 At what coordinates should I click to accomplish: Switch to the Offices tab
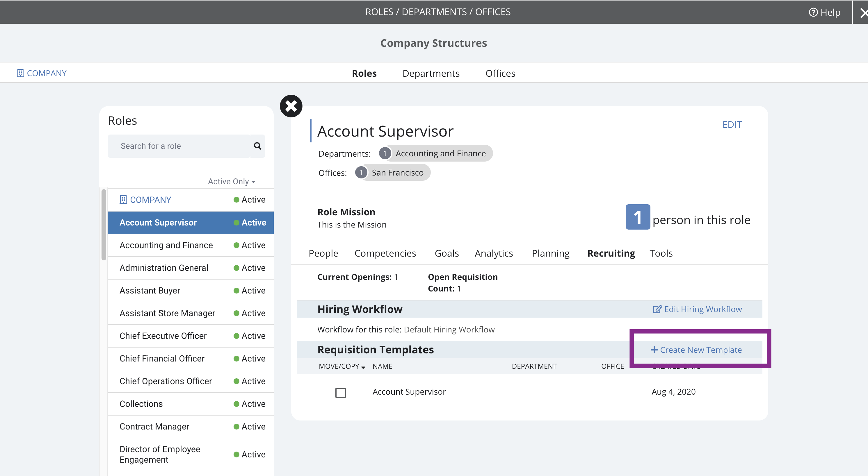click(x=500, y=73)
